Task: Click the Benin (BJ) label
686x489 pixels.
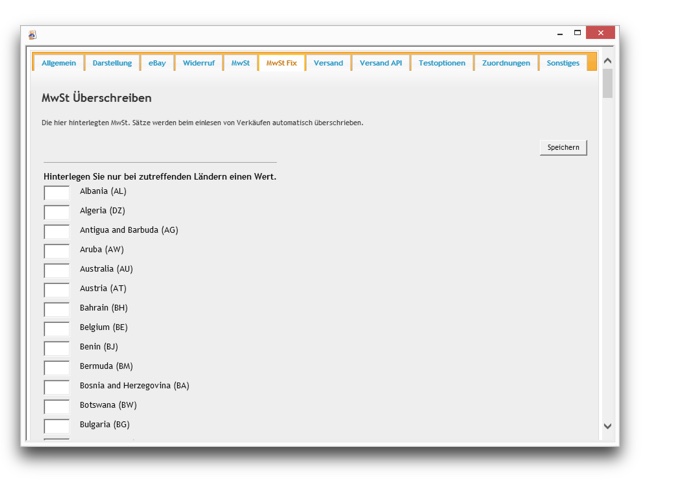Action: (x=99, y=347)
